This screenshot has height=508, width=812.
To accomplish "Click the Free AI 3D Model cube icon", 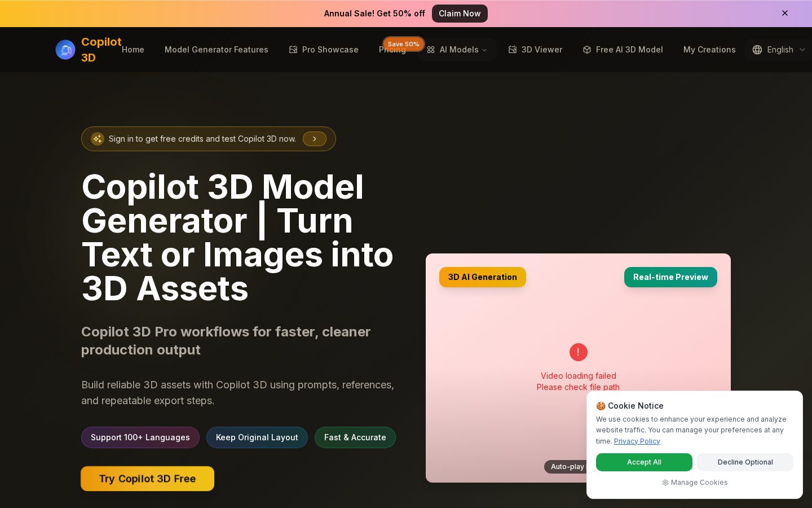I will [x=587, y=50].
